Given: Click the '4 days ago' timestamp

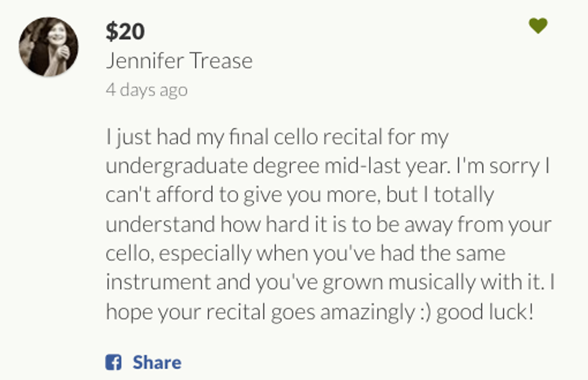Looking at the screenshot, I should click(x=146, y=90).
